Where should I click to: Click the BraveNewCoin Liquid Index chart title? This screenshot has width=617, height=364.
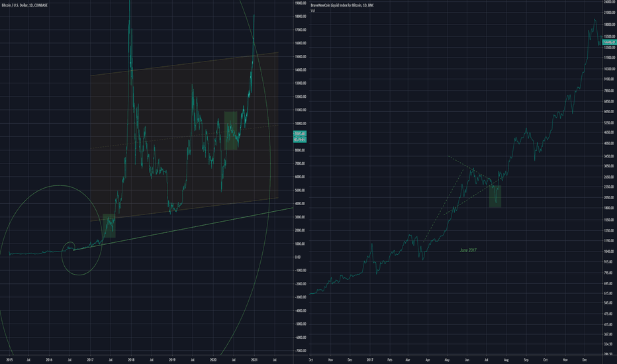pyautogui.click(x=342, y=5)
